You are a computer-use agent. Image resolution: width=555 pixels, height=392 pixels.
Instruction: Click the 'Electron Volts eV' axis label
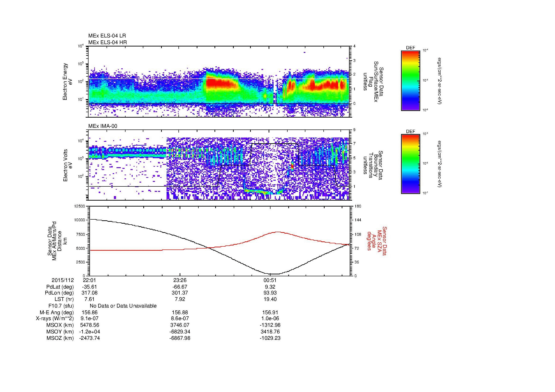[x=67, y=165]
